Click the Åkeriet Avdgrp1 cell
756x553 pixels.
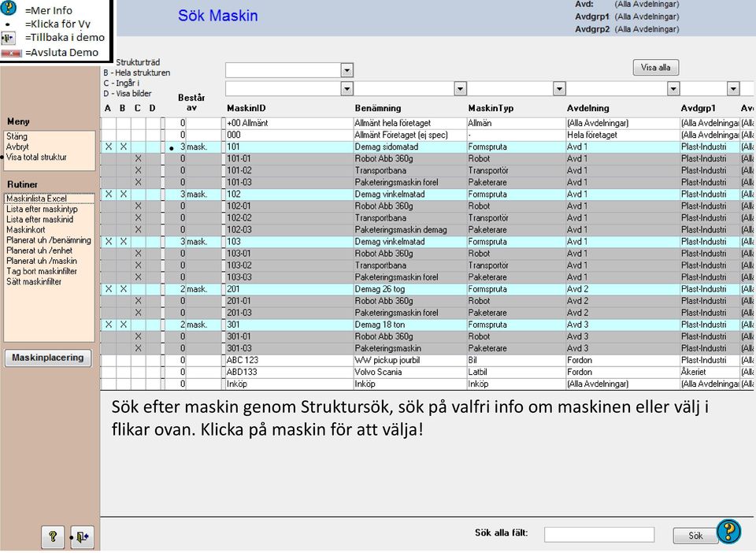coord(710,372)
